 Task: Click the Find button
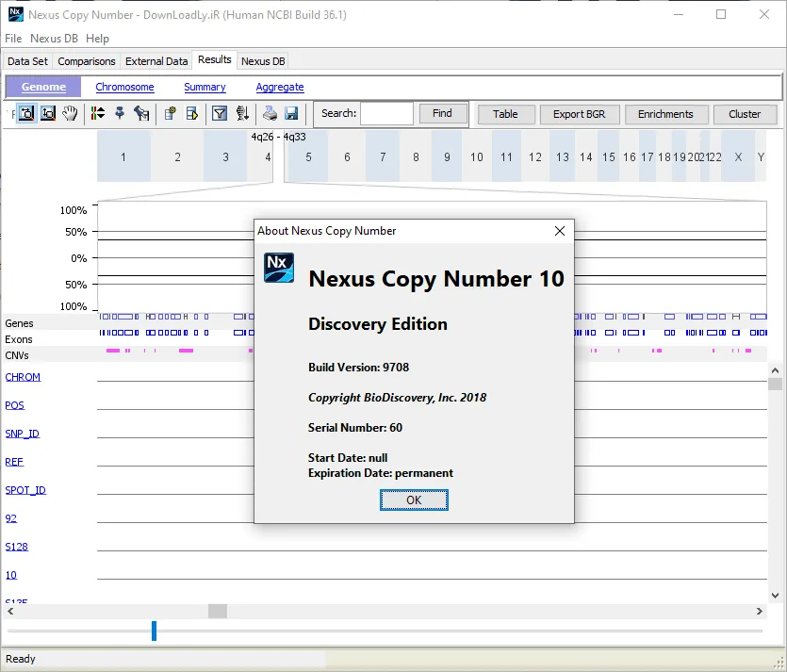(442, 113)
